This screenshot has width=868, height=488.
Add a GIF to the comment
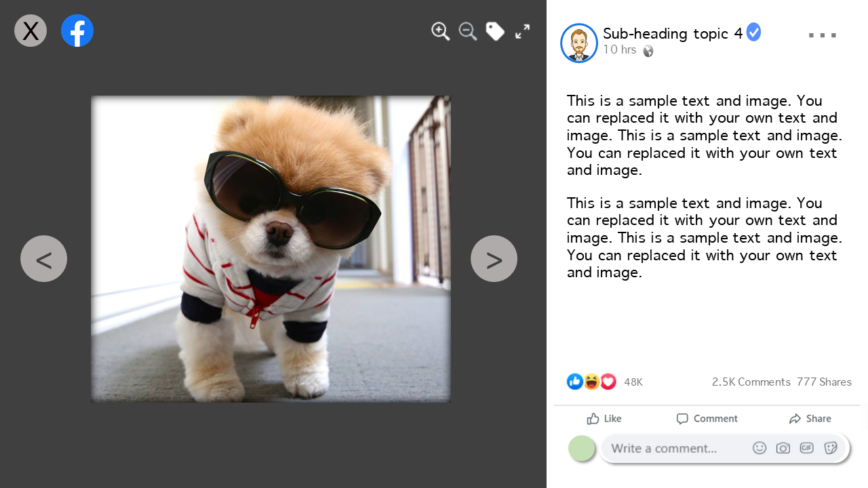coord(806,448)
